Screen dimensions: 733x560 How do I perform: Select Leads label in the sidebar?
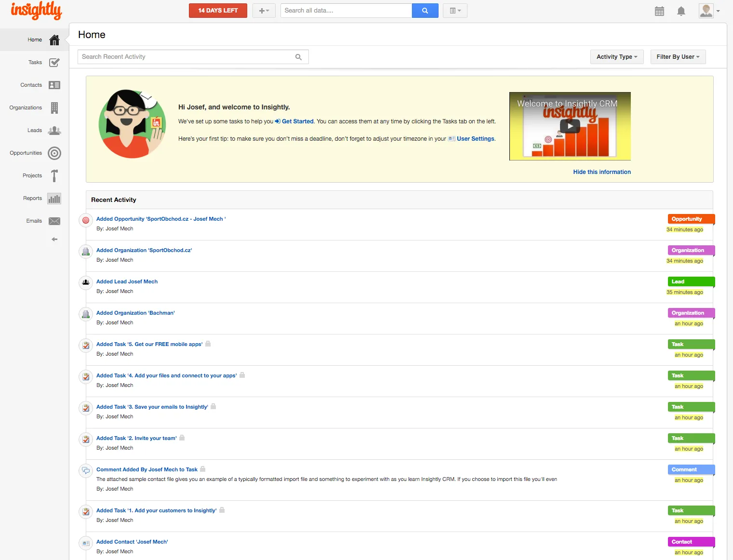[x=34, y=131]
